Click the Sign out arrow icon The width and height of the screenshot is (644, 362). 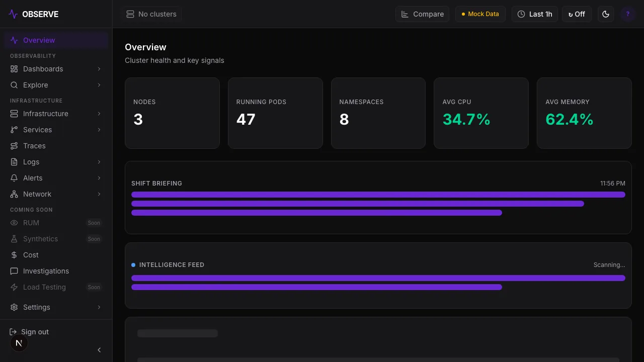pos(13,332)
